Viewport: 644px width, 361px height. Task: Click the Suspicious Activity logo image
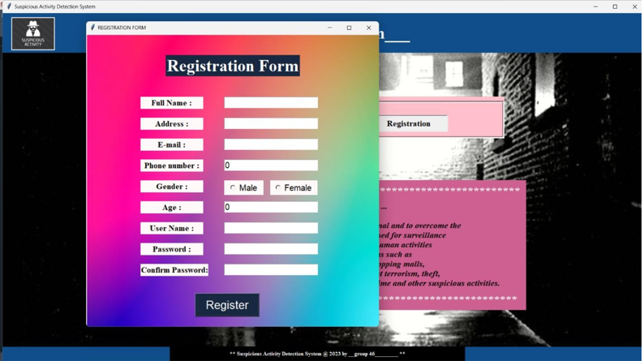(x=33, y=34)
